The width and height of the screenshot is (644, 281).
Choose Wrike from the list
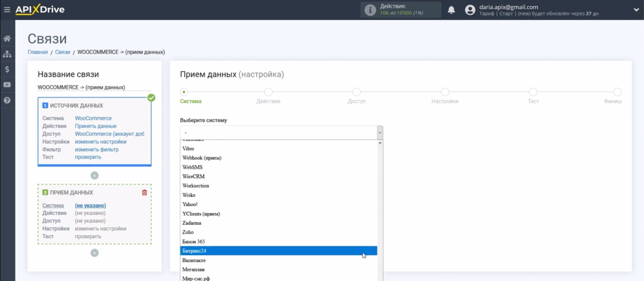279,195
